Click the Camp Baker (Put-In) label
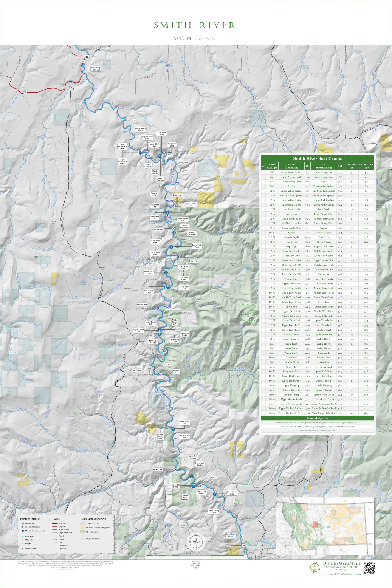392x588 pixels. pyautogui.click(x=231, y=535)
